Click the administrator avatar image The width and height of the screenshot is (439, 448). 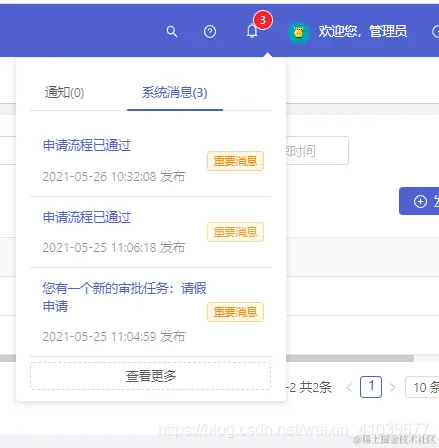299,32
